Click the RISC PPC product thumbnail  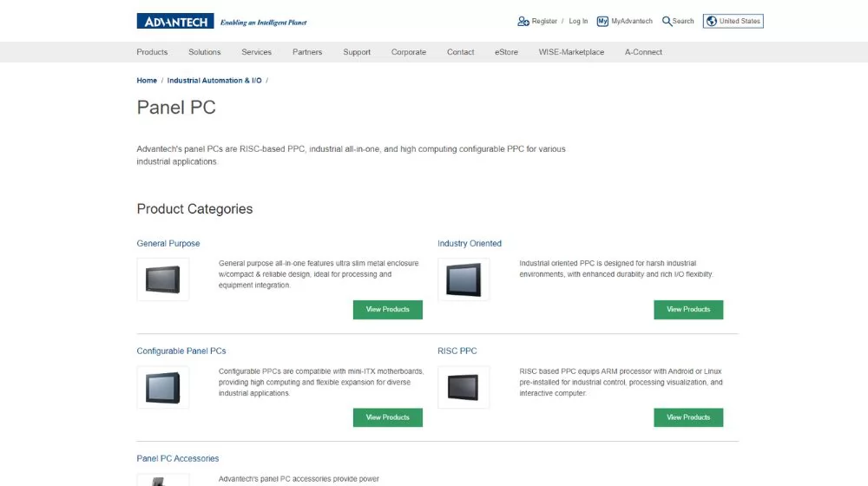[464, 387]
